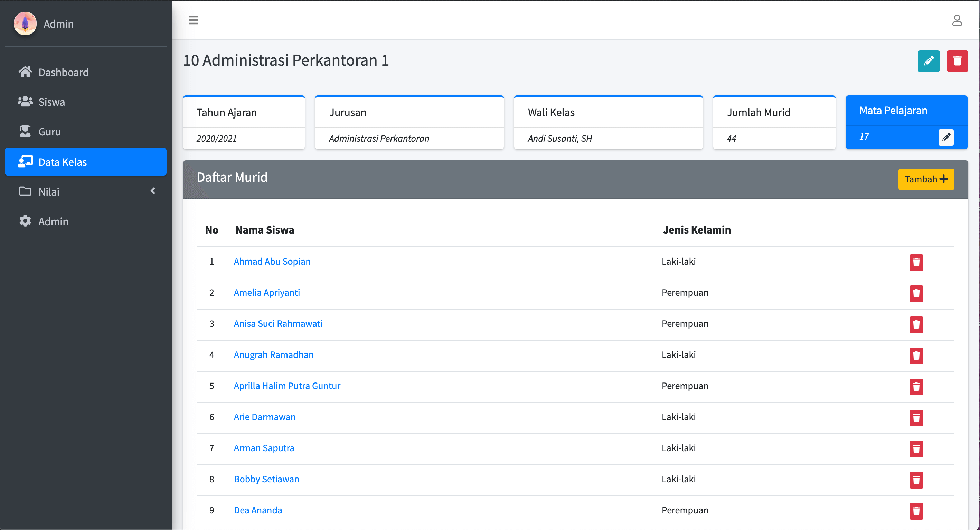Click Jurusan value Administrasi Perkantoran
The width and height of the screenshot is (980, 530).
tap(379, 139)
